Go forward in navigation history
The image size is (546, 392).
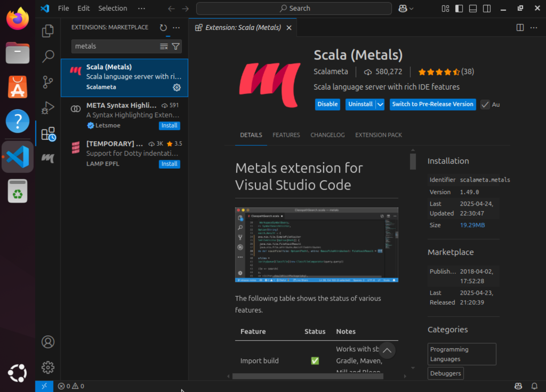[x=185, y=9]
